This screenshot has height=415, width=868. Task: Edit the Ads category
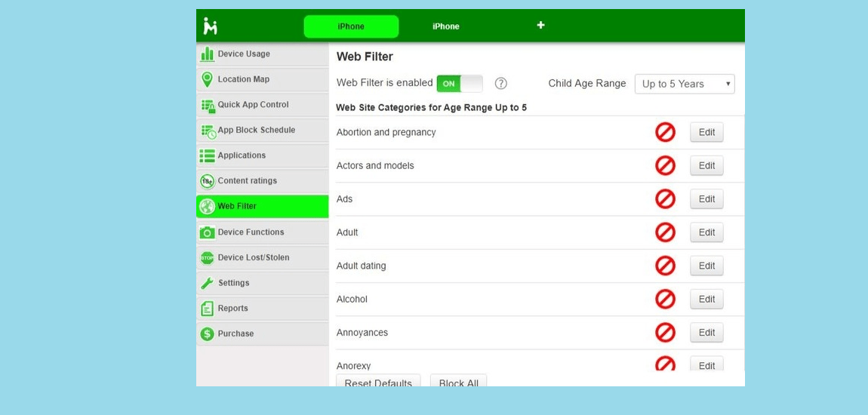706,199
